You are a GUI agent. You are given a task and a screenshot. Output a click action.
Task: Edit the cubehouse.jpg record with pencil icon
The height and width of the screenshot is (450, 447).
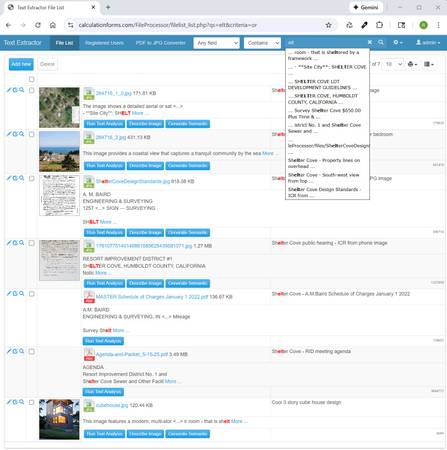9,402
